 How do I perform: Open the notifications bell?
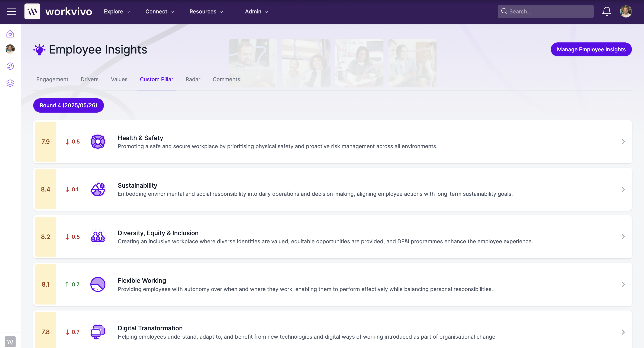(x=606, y=12)
